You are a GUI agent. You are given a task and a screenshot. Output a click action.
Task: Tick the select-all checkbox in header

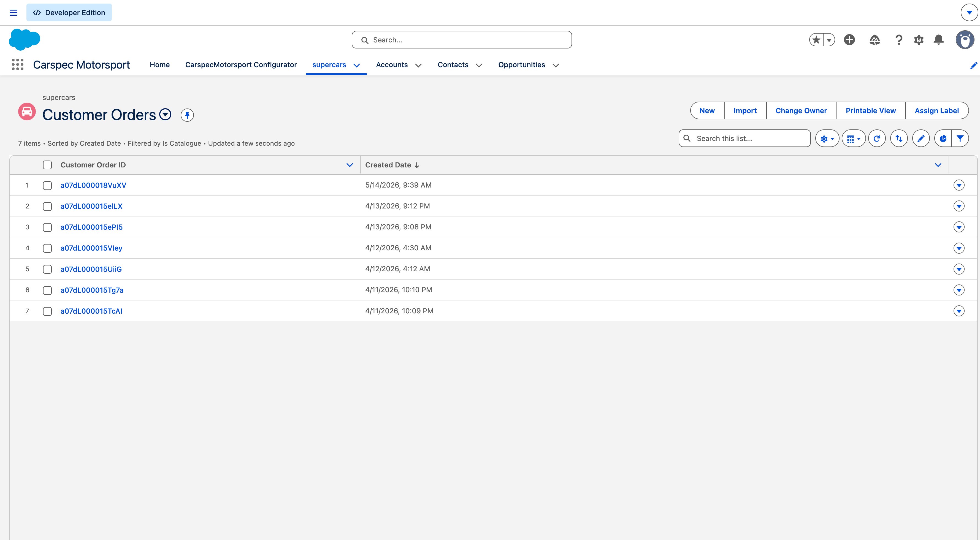click(47, 165)
